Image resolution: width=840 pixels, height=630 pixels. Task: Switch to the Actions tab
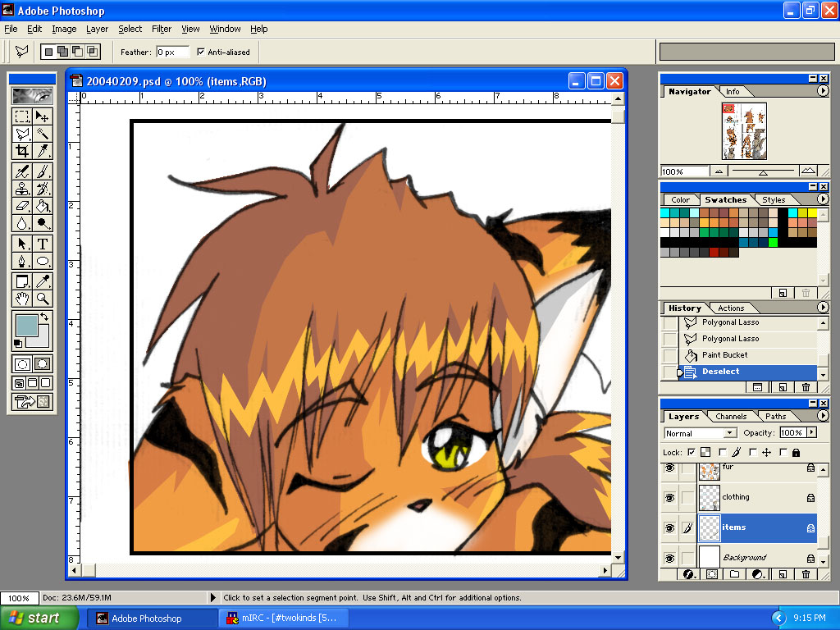click(x=731, y=308)
